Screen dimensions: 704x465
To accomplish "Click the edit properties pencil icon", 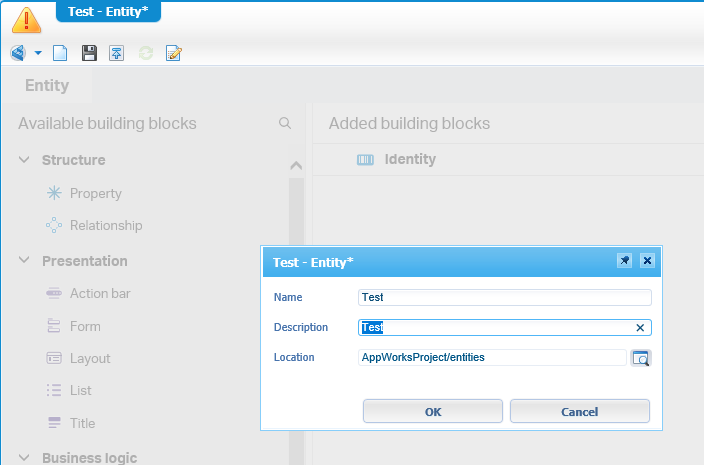I will pos(173,53).
